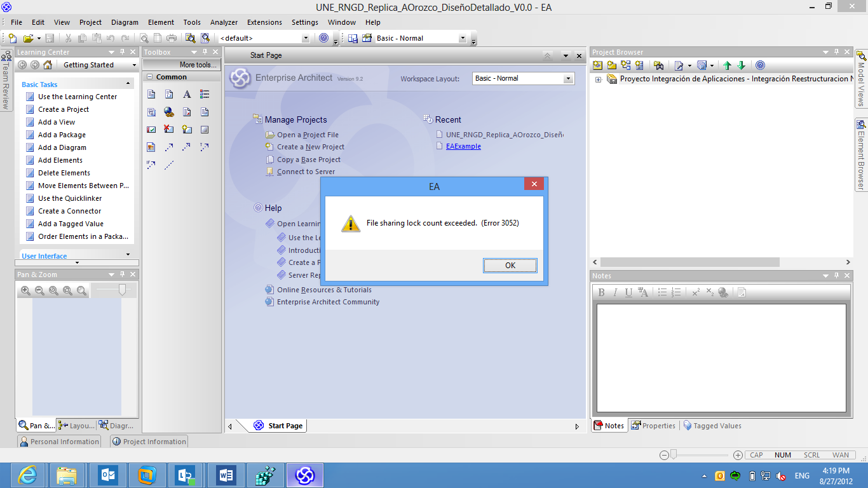868x488 pixels.
Task: Click Zoom In in Pan & Zoom panel
Action: tap(25, 290)
